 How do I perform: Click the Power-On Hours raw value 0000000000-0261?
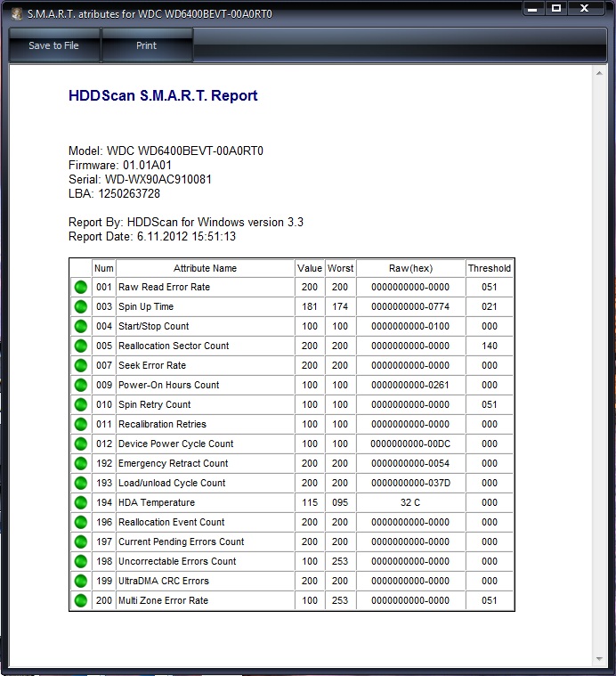(410, 385)
